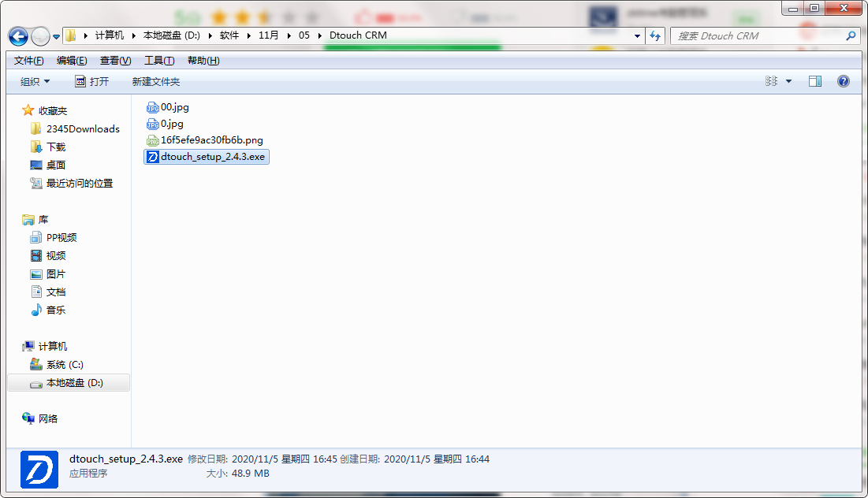Open the 组织 dropdown menu
868x498 pixels.
click(x=35, y=81)
